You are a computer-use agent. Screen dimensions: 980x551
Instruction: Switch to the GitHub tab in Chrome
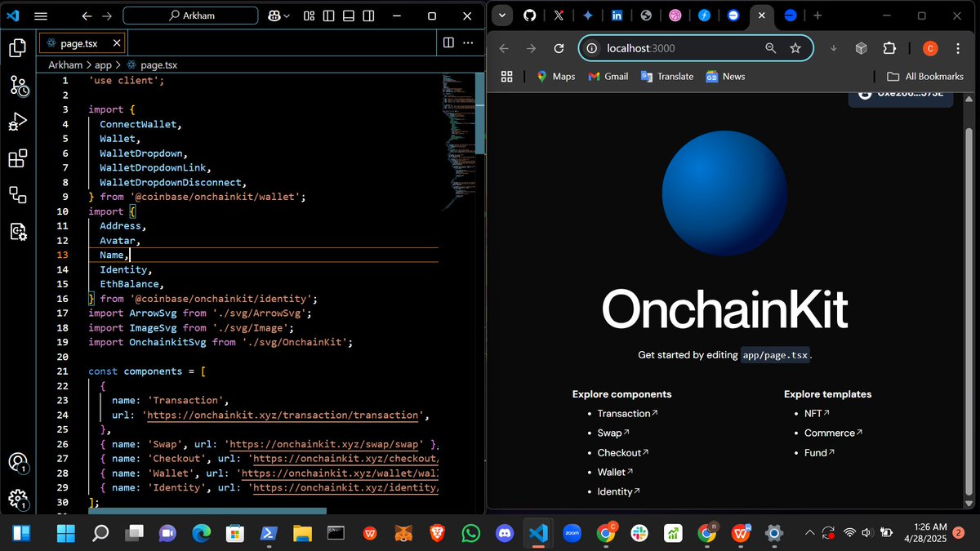529,16
